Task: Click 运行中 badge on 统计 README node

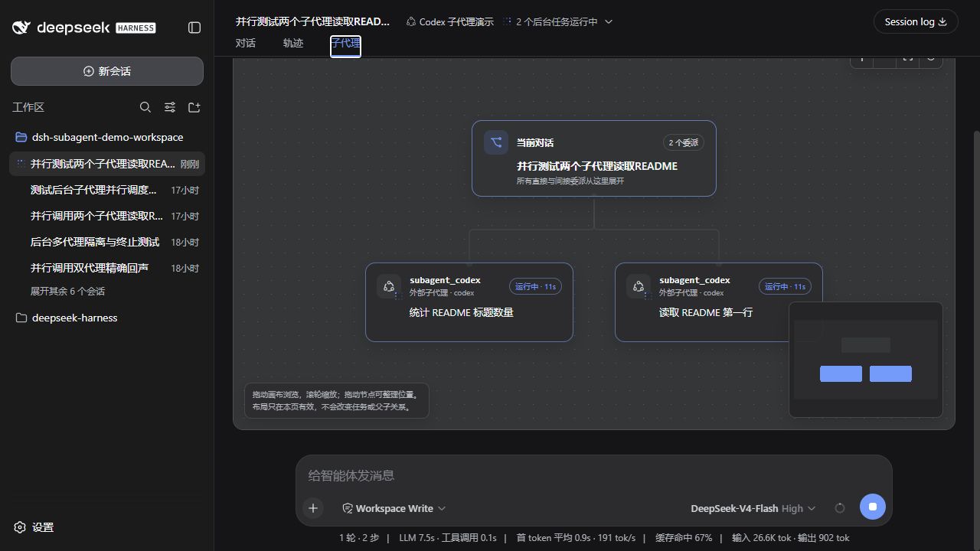Action: click(x=535, y=286)
